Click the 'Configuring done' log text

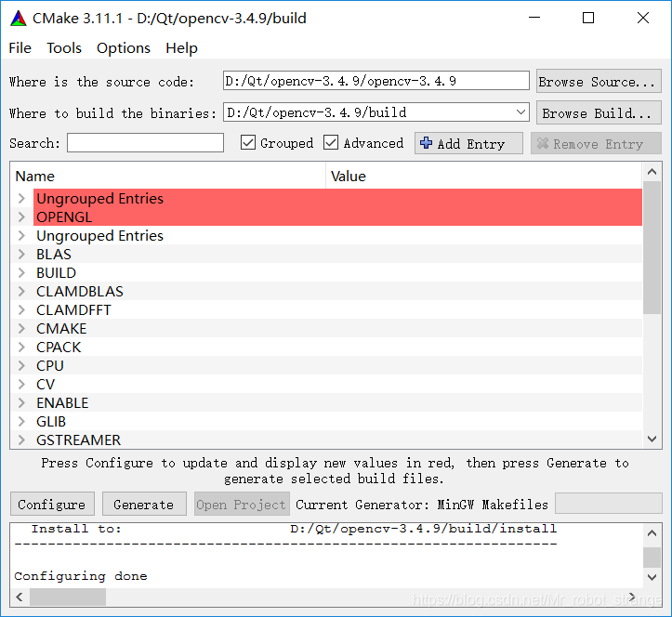pyautogui.click(x=81, y=576)
